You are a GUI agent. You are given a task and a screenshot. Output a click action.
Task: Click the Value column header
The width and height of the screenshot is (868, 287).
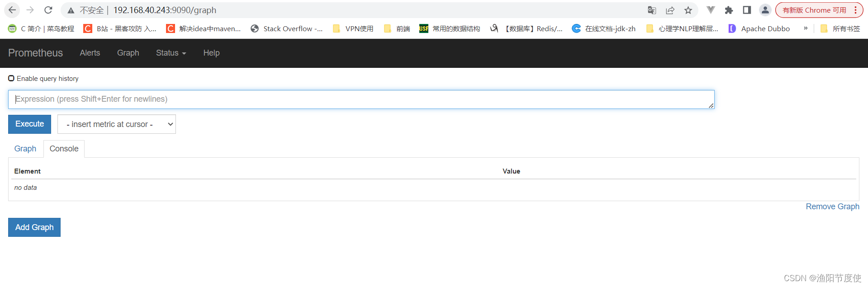tap(511, 171)
